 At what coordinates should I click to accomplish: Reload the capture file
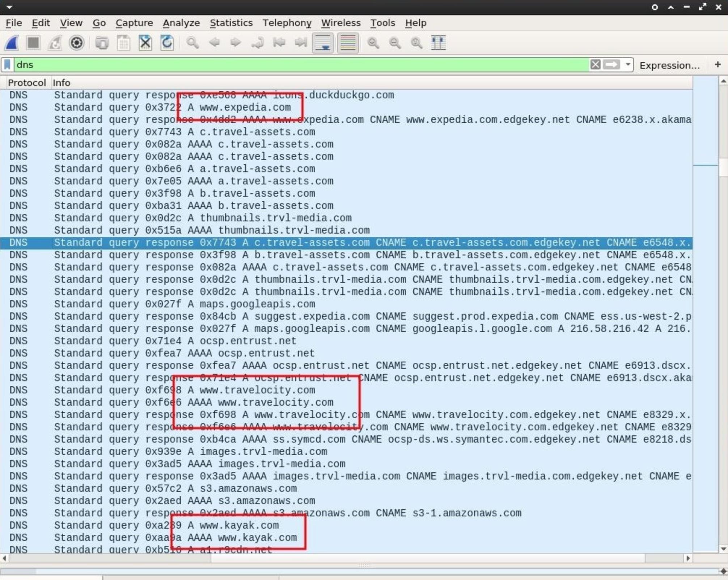167,43
